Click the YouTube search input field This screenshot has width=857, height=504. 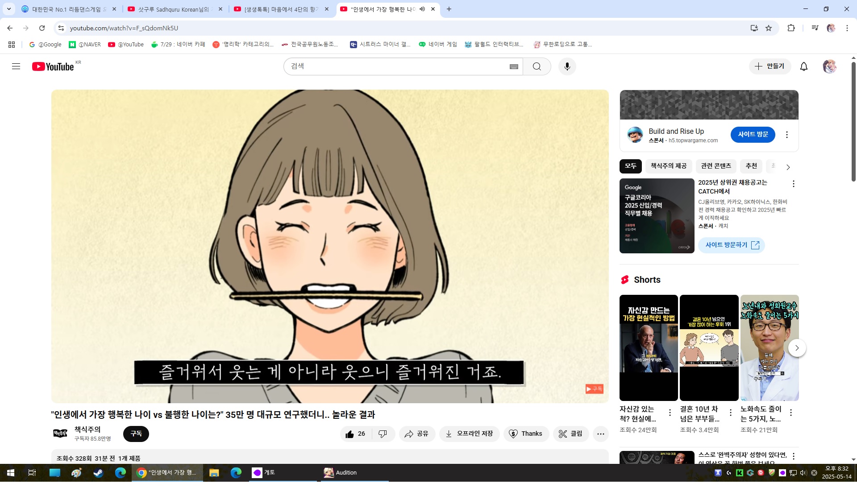pyautogui.click(x=397, y=66)
